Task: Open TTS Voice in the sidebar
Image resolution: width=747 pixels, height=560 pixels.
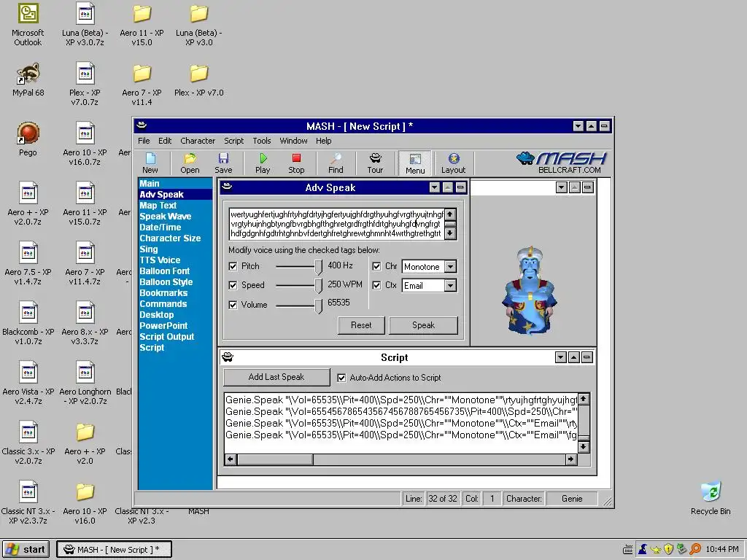Action: [x=160, y=260]
